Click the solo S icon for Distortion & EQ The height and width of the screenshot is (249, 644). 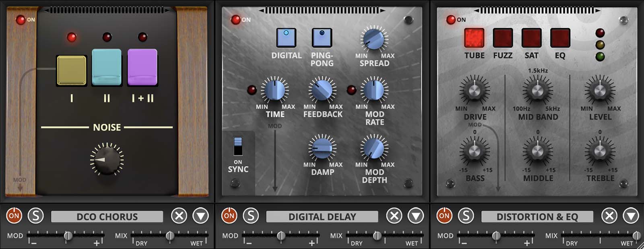(466, 216)
